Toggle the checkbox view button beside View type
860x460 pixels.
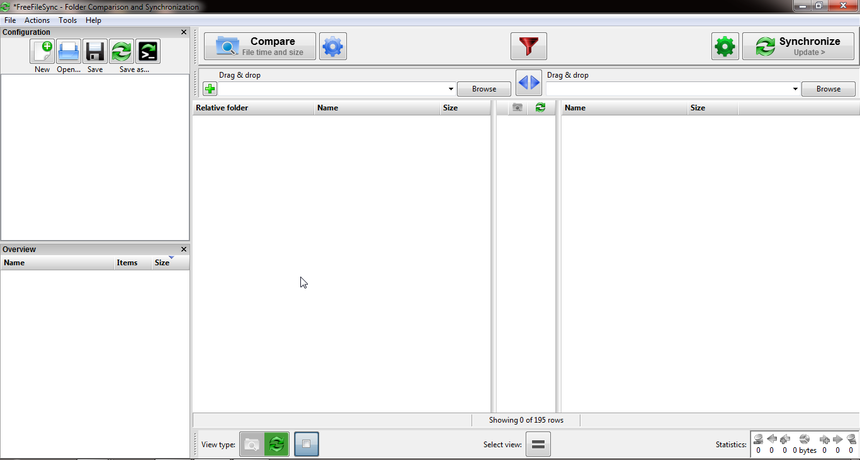click(x=307, y=444)
